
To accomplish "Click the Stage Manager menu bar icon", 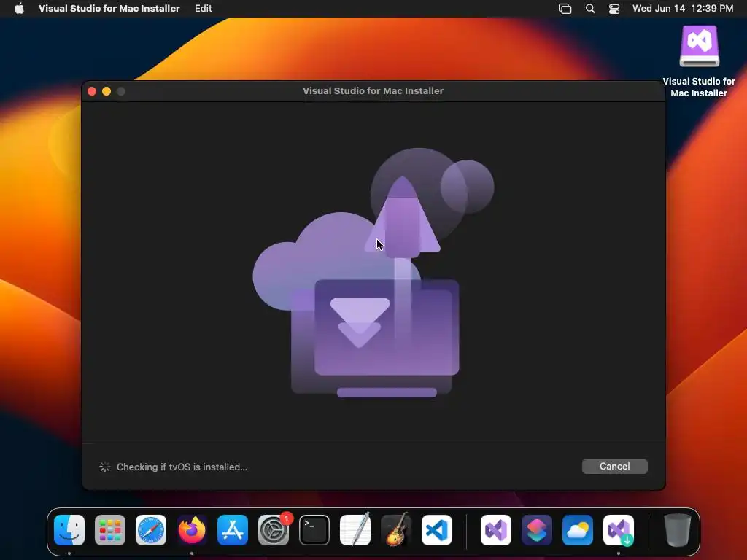I will (565, 9).
